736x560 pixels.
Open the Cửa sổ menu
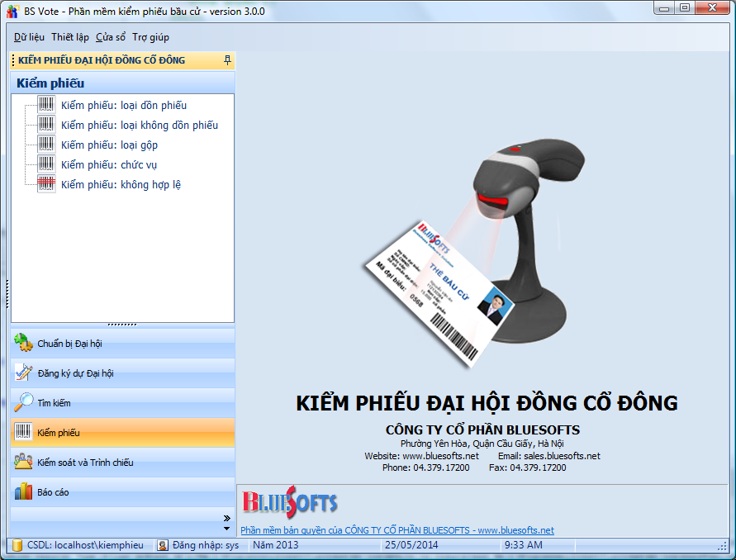pos(111,37)
